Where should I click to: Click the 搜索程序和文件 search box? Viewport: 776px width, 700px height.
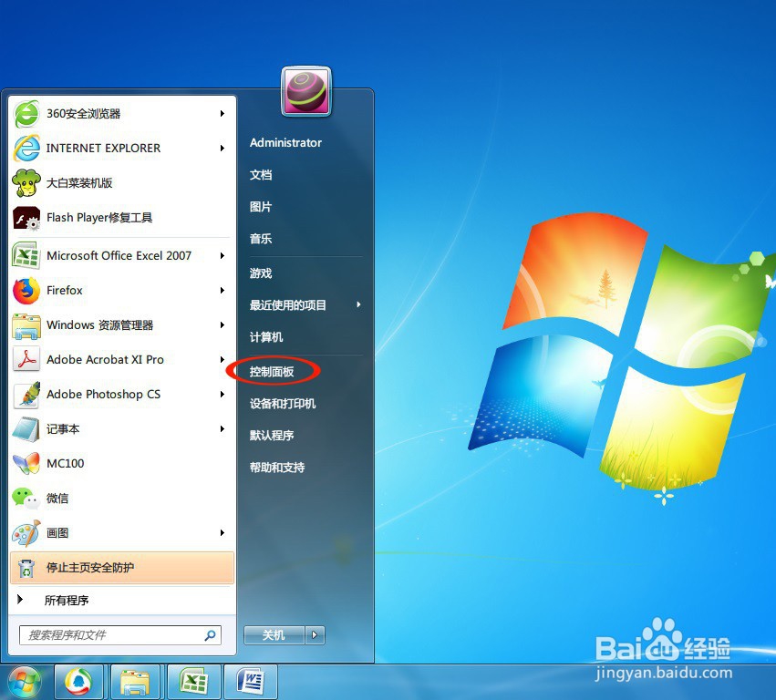pos(120,634)
